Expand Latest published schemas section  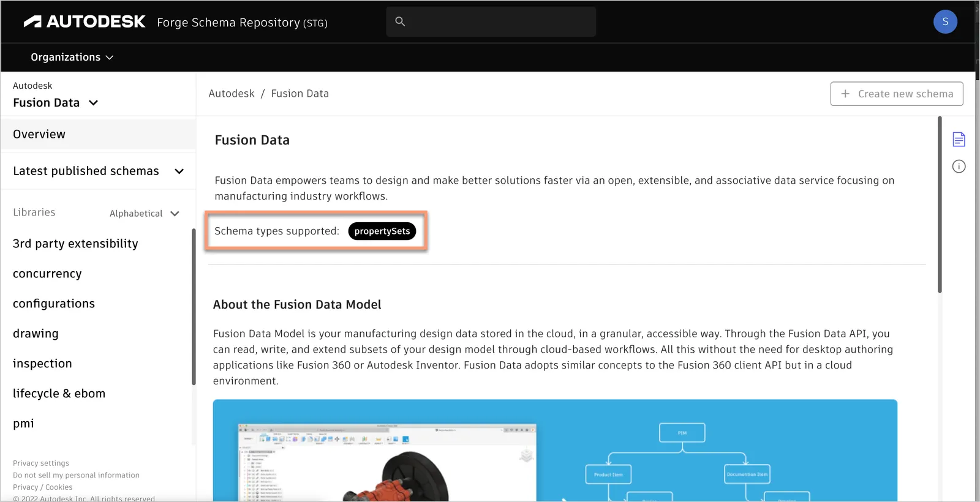[99, 171]
